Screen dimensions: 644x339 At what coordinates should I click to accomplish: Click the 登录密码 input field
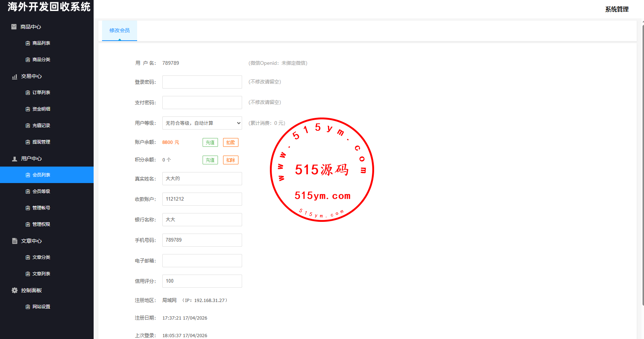[202, 82]
